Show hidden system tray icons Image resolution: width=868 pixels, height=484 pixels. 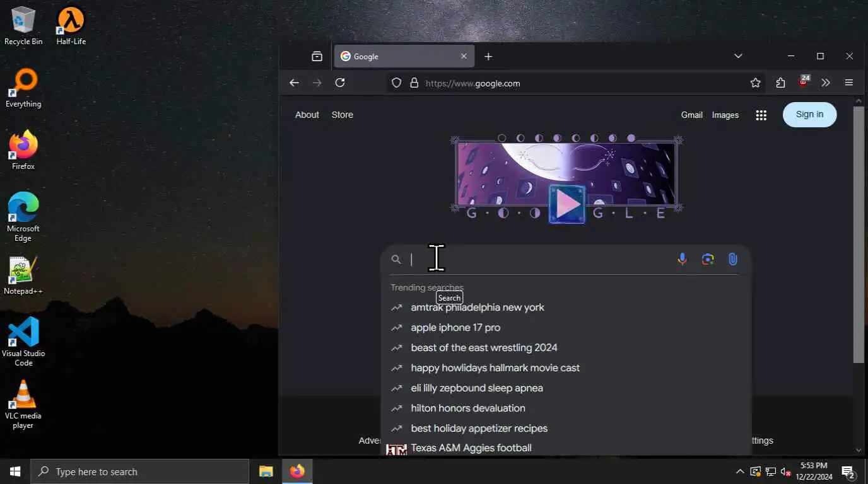[740, 471]
